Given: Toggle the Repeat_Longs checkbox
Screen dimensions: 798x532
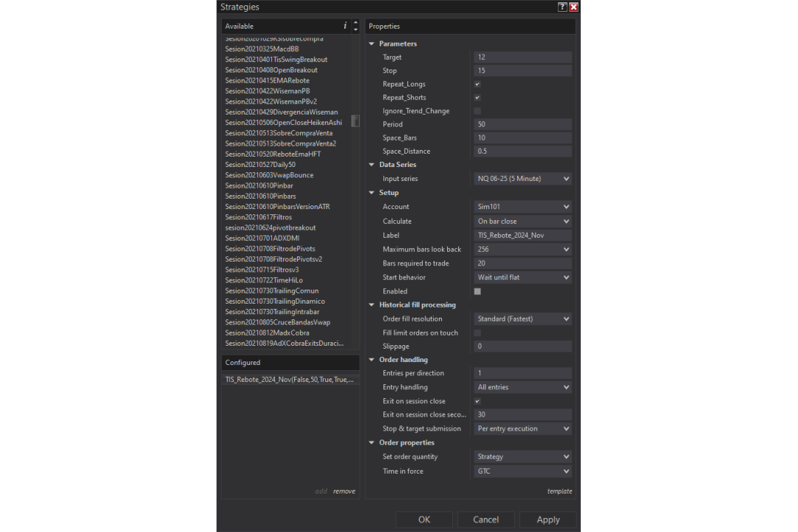Looking at the screenshot, I should tap(477, 84).
